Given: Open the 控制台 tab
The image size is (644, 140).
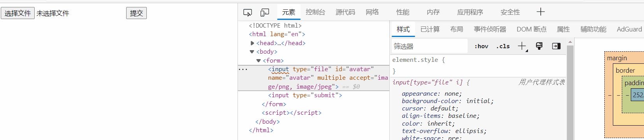Looking at the screenshot, I should [x=315, y=12].
